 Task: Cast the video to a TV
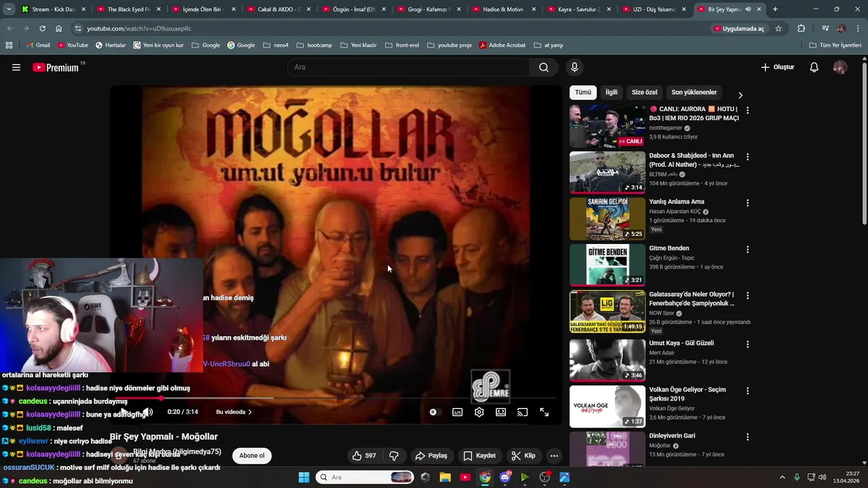coord(522,412)
